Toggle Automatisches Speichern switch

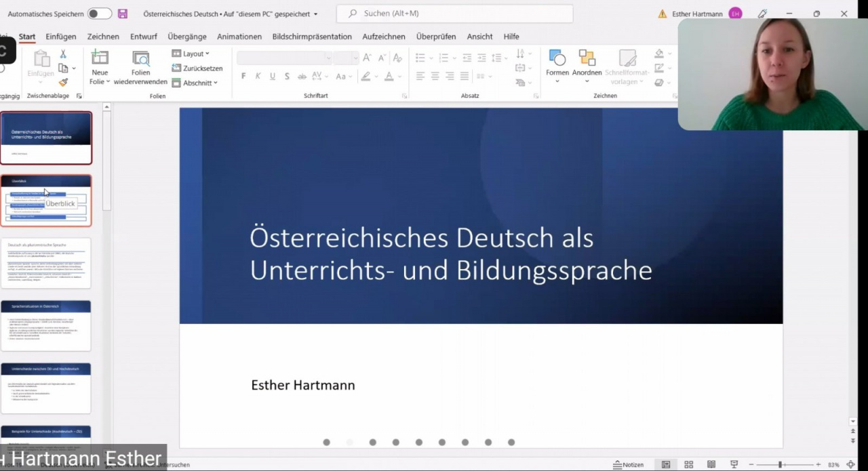(99, 14)
